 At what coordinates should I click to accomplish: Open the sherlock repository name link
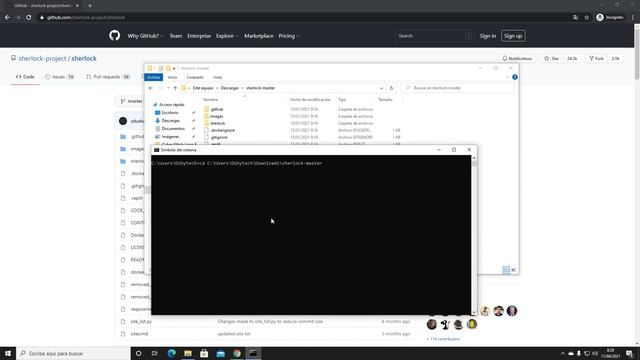pyautogui.click(x=84, y=58)
